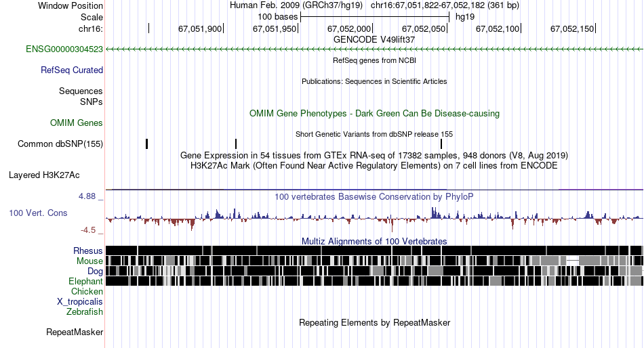Click the Rhesus alignment bar
This screenshot has height=348, width=644.
point(374,251)
